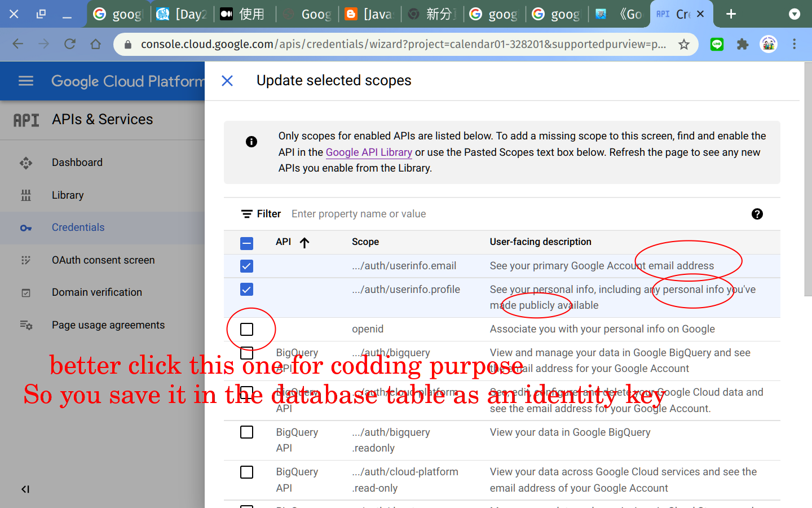
Task: Click the tab list dropdown arrow
Action: 795,14
